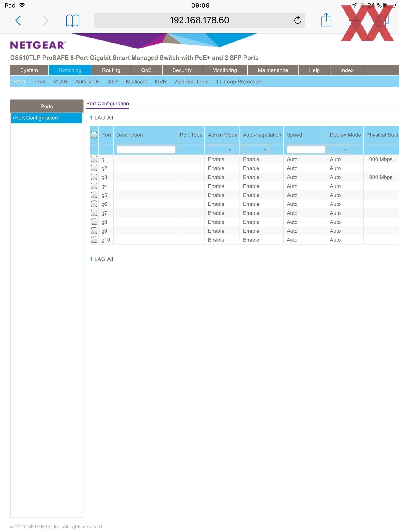Open the L2 Loop Protection submenu item
399x532 pixels.
point(239,82)
